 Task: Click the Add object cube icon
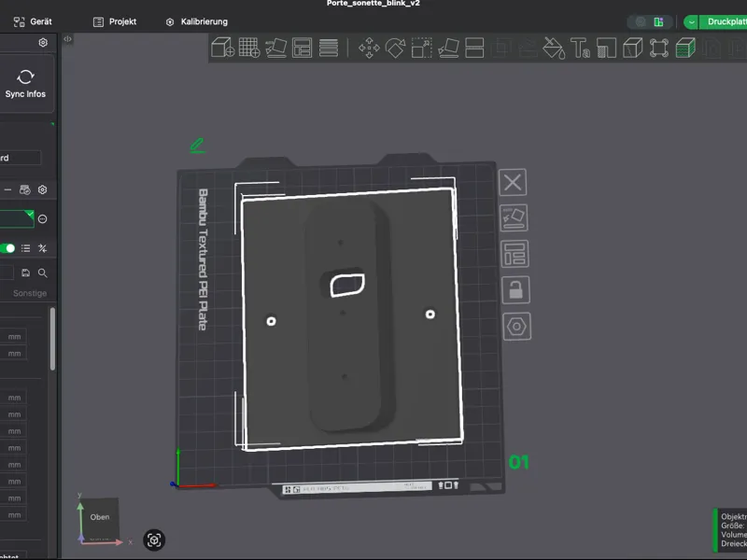[222, 48]
